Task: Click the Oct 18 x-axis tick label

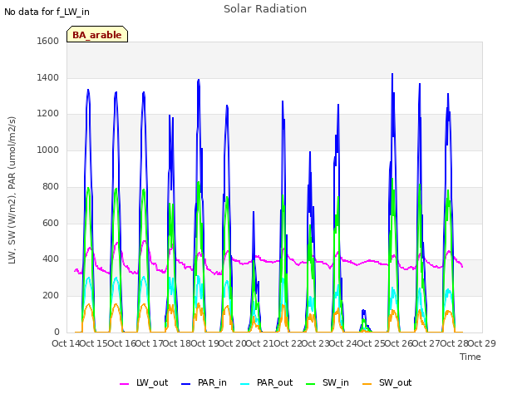Action: tap(176, 343)
